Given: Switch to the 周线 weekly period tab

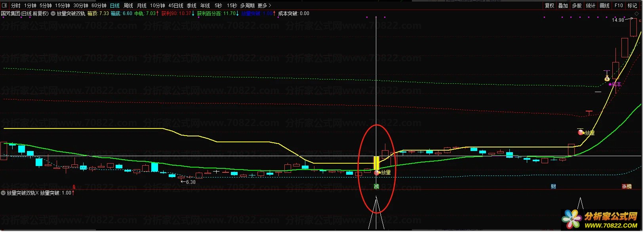Looking at the screenshot, I should [x=128, y=6].
